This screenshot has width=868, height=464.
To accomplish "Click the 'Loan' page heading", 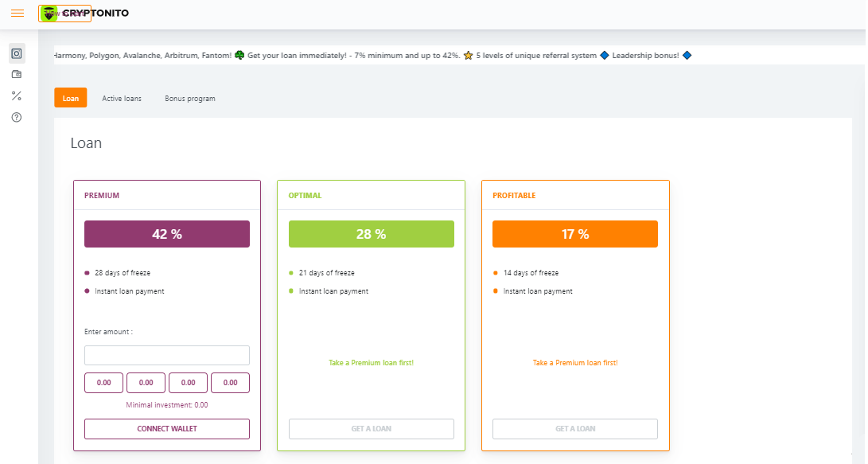I will click(86, 142).
